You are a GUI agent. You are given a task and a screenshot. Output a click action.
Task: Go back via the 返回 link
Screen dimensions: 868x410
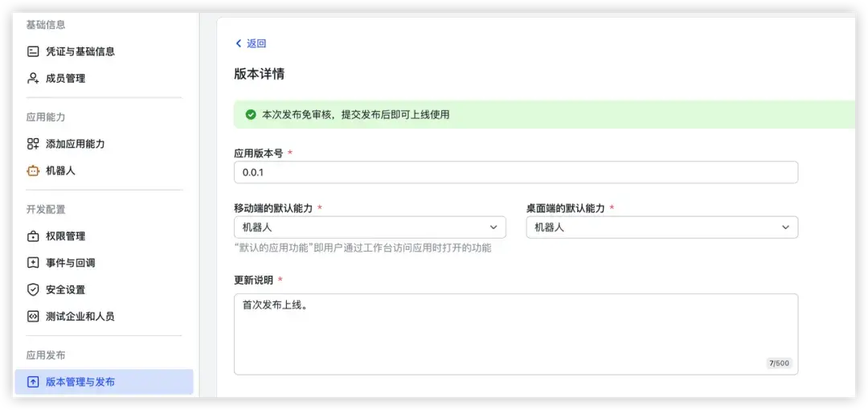click(x=256, y=43)
